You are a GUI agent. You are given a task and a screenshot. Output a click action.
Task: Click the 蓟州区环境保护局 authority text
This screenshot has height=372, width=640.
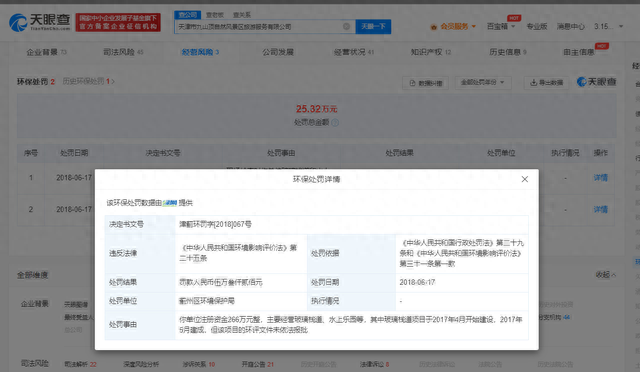[x=207, y=301]
